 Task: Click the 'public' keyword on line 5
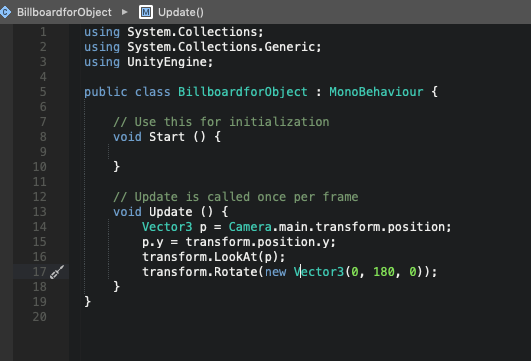click(x=106, y=92)
